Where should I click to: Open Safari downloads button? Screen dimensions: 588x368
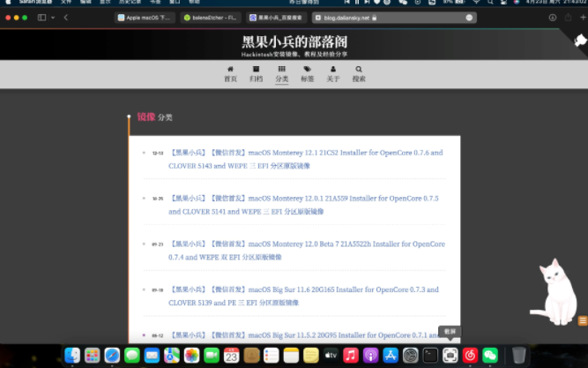coord(553,18)
